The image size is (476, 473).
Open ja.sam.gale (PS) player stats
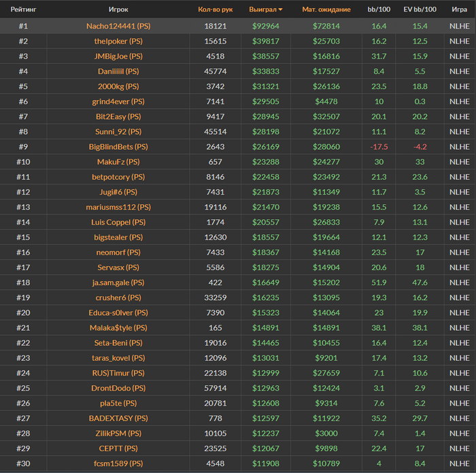pos(118,282)
